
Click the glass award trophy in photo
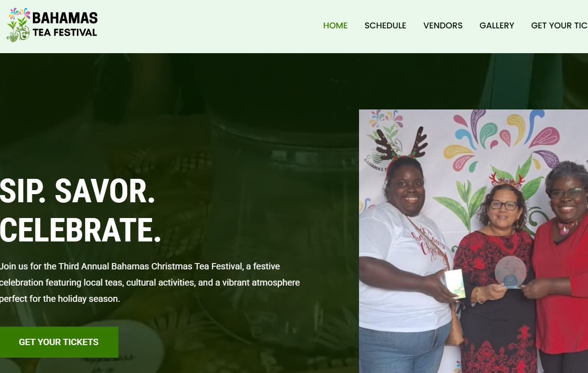coord(511,272)
